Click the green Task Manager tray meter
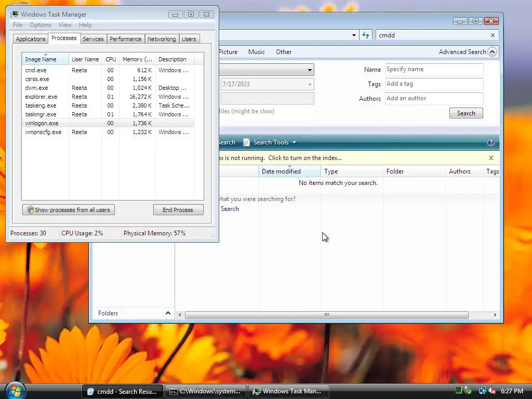The height and width of the screenshot is (399, 532). (459, 391)
